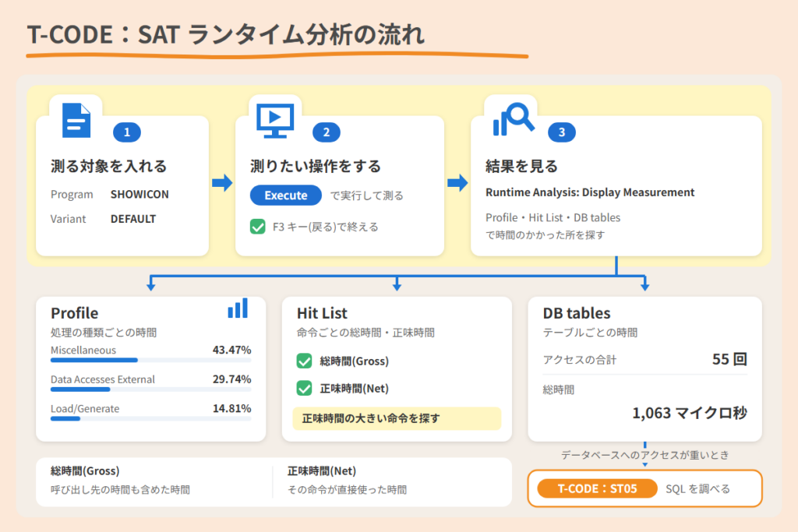Click the 総時間(Gross) definition heading at bottom
The width and height of the screenshot is (798, 532).
[85, 471]
